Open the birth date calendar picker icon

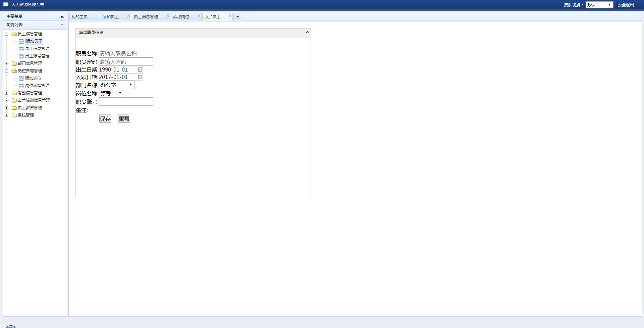(140, 69)
